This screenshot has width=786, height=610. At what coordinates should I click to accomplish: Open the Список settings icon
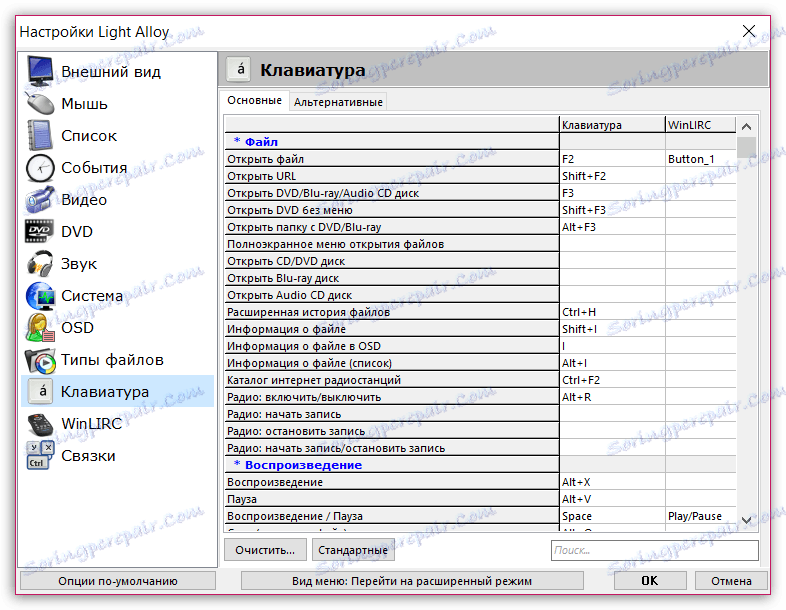(41, 136)
